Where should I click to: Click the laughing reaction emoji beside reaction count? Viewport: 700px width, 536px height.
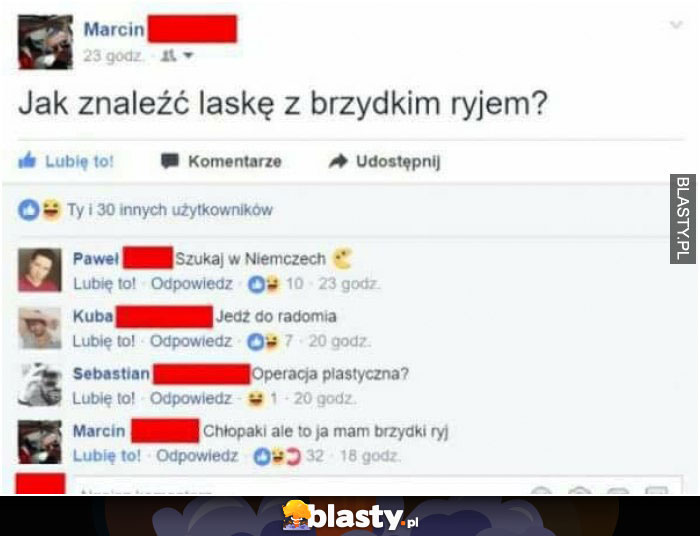[x=51, y=210]
